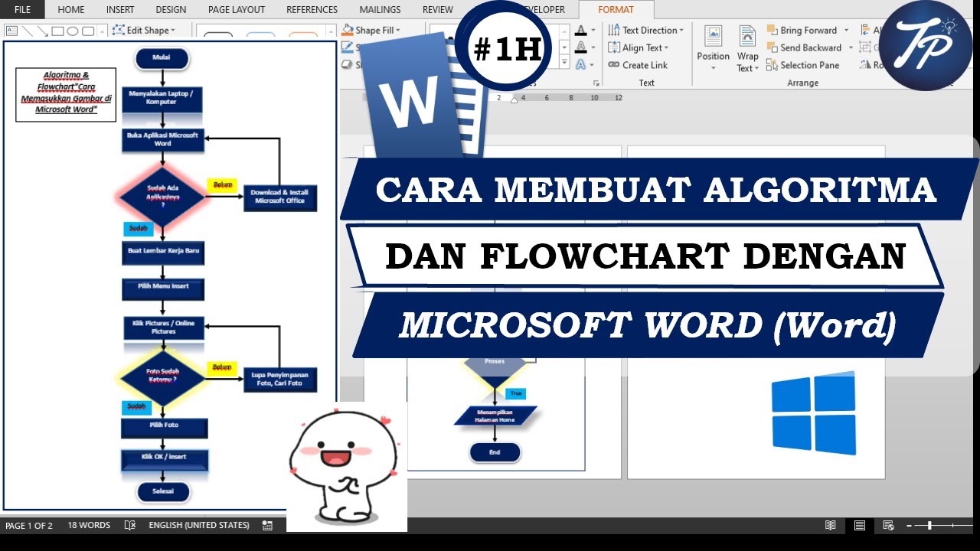Click the 18 WORDS count

click(89, 525)
